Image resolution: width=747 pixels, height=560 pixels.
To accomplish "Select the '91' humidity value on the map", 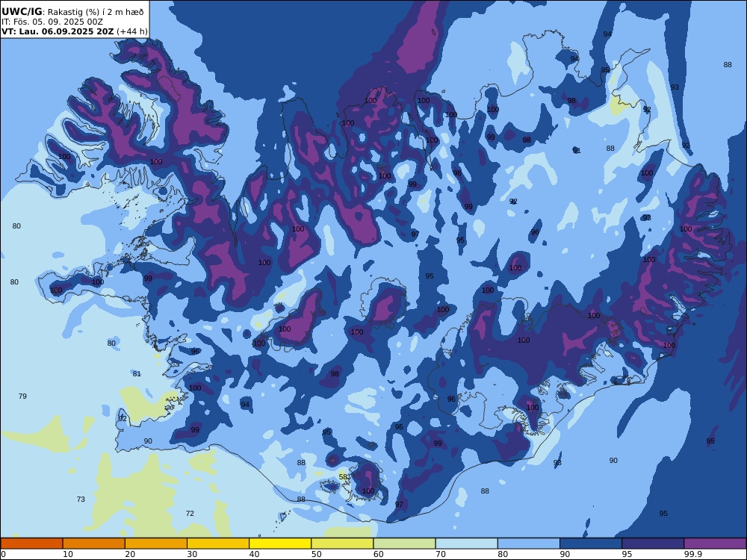I will click(x=577, y=151).
